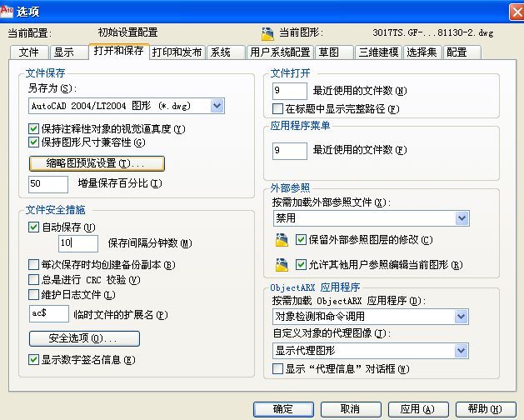The width and height of the screenshot is (524, 420).
Task: Switch to the 打印和发布 tab
Action: [177, 52]
